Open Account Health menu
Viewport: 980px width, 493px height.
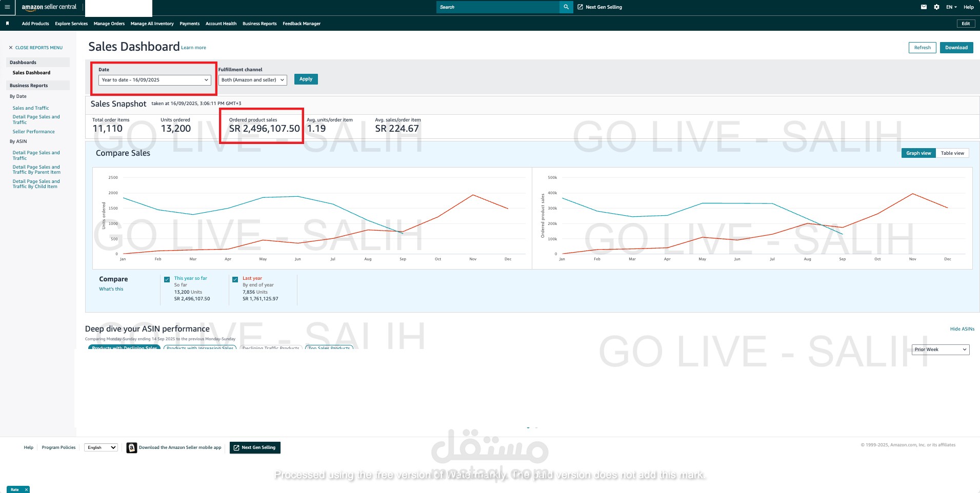221,24
